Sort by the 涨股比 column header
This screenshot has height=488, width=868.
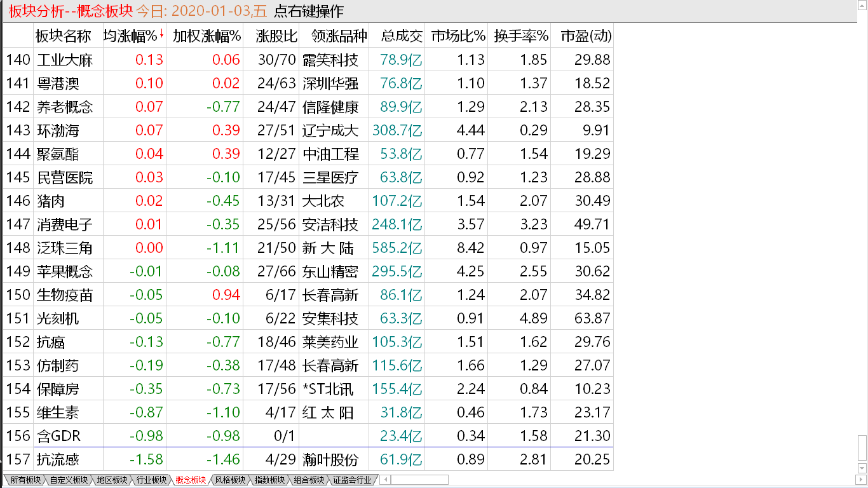pos(276,36)
